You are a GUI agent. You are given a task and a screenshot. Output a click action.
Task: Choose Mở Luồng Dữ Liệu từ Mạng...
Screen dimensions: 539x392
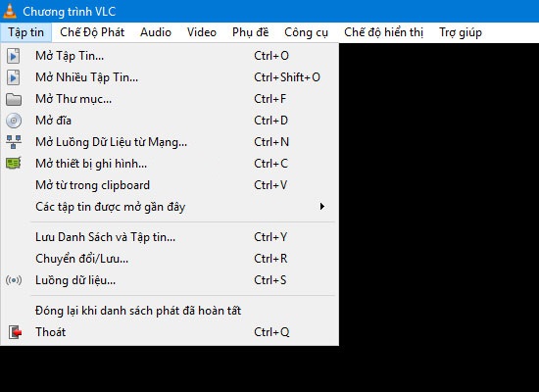coord(170,142)
